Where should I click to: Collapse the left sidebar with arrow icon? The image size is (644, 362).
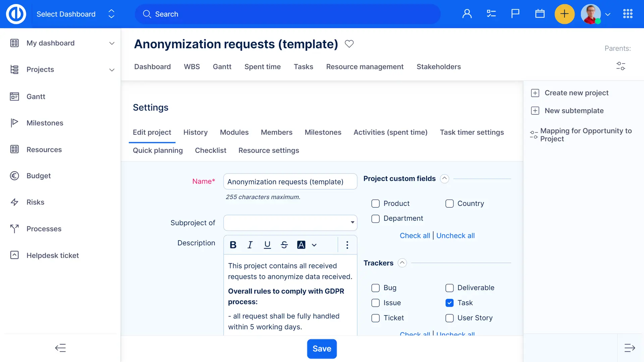tap(60, 348)
